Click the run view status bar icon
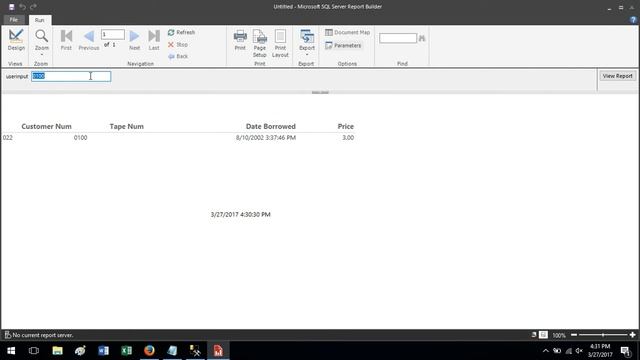This screenshot has width=640, height=360. click(x=543, y=335)
